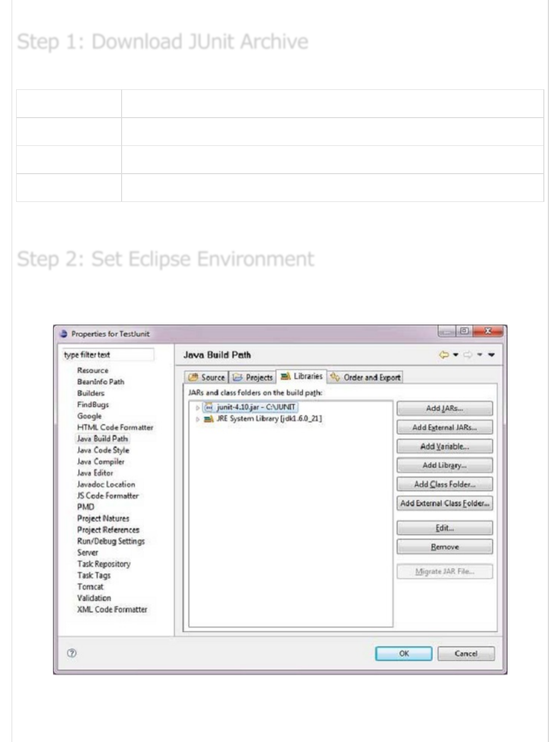Viewport: 560px width, 742px height.
Task: Confirm with the OK button
Action: pyautogui.click(x=404, y=653)
